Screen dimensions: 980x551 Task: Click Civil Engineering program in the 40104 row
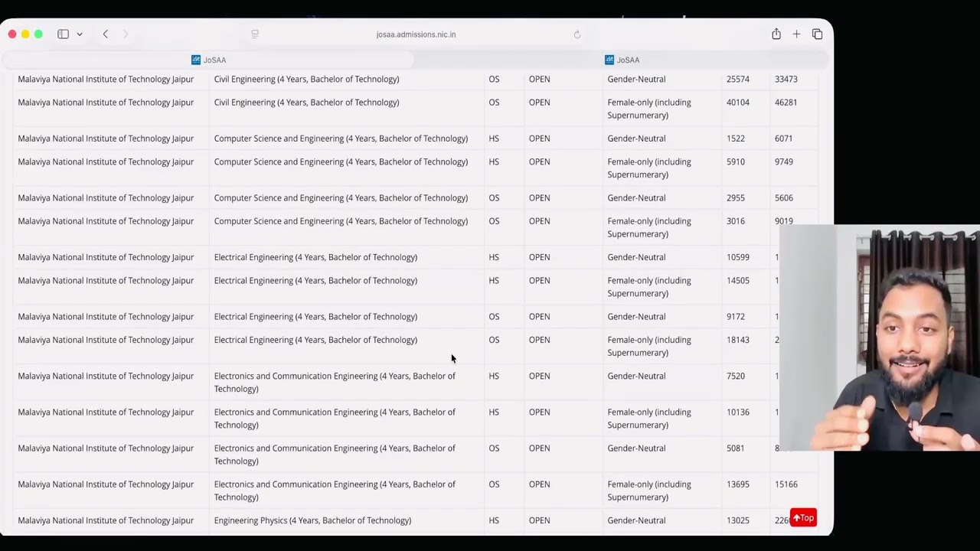pos(306,103)
